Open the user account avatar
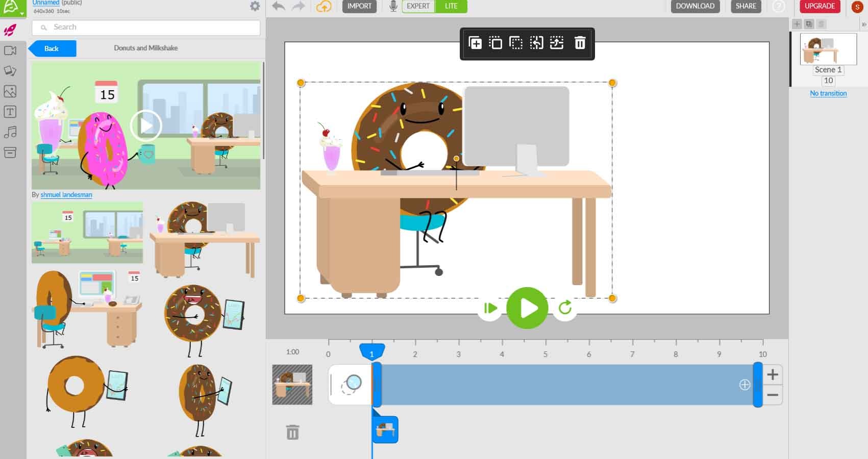The width and height of the screenshot is (868, 459). coord(857,7)
